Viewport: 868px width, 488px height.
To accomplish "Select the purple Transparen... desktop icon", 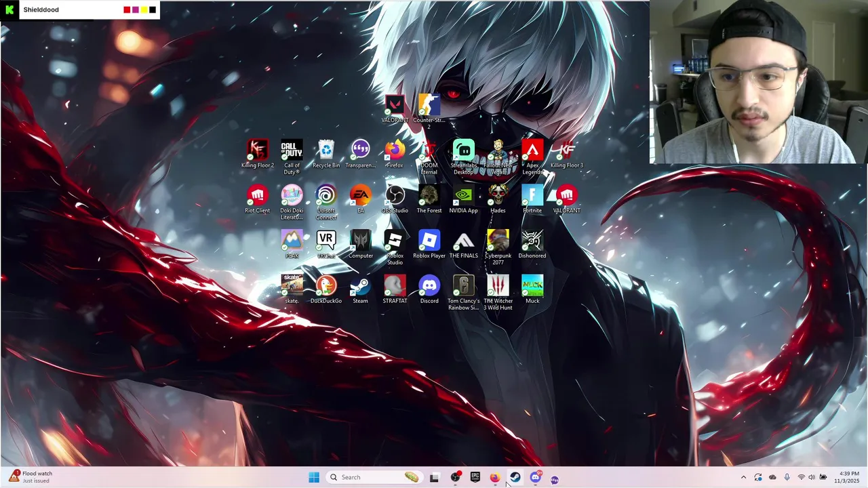I will tap(360, 155).
